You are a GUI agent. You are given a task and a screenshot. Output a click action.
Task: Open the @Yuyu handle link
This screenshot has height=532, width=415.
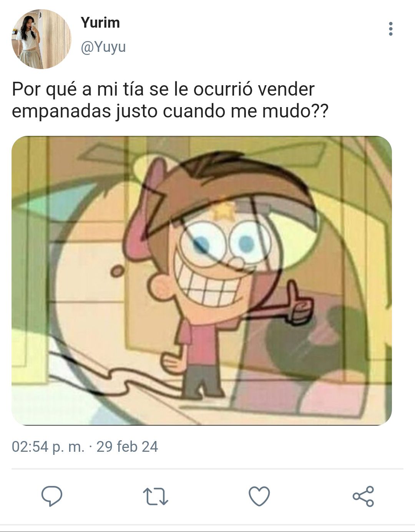[103, 47]
